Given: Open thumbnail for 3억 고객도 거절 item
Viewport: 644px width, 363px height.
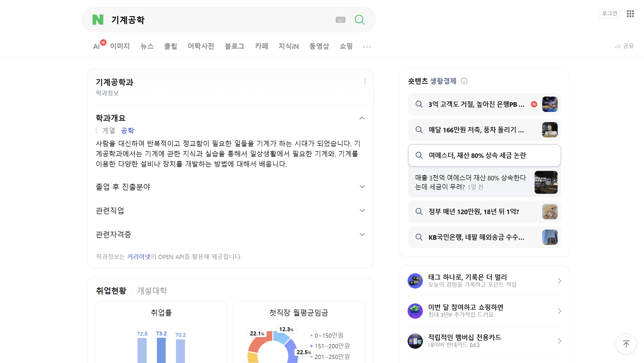Looking at the screenshot, I should click(x=550, y=104).
